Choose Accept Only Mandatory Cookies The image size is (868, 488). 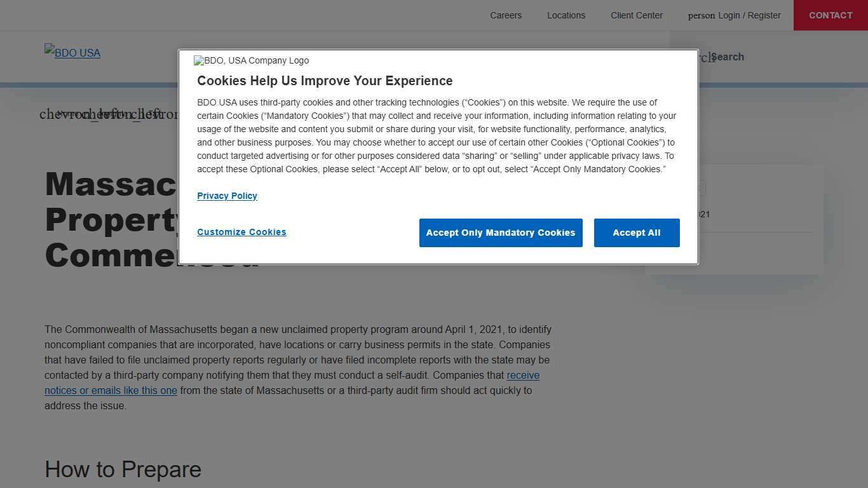coord(501,233)
